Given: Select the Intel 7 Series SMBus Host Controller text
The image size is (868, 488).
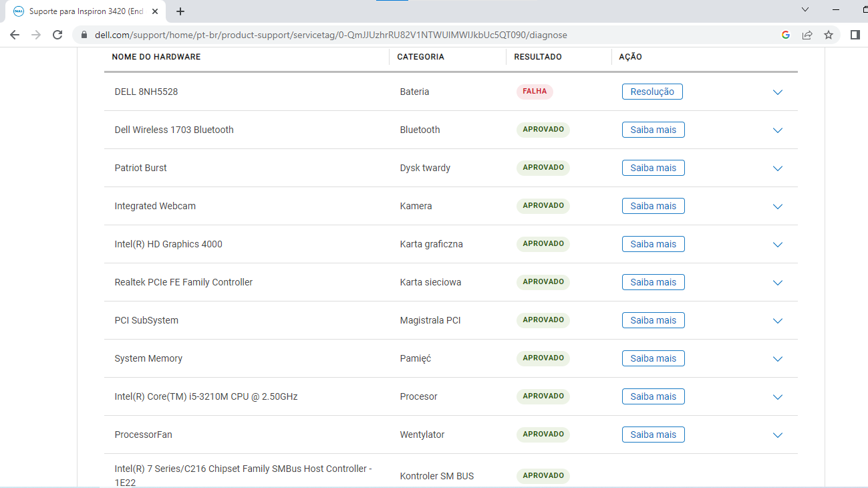Looking at the screenshot, I should coord(243,475).
